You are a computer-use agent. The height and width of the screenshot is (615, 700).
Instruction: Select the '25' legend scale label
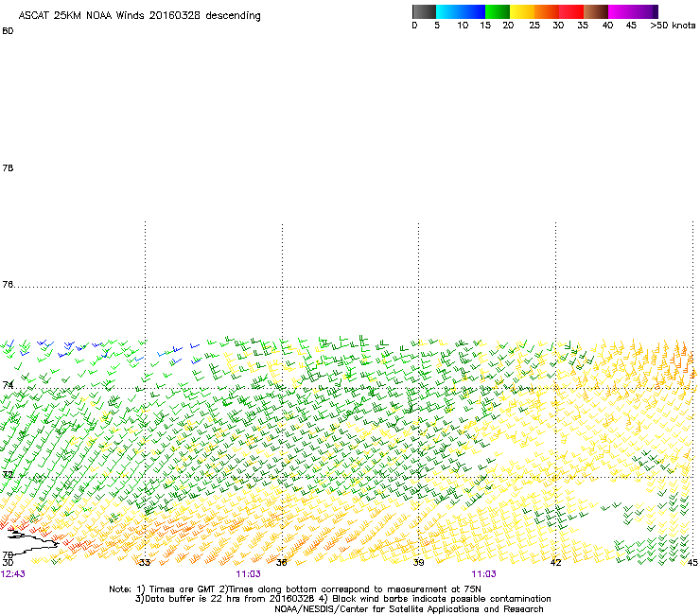[534, 26]
